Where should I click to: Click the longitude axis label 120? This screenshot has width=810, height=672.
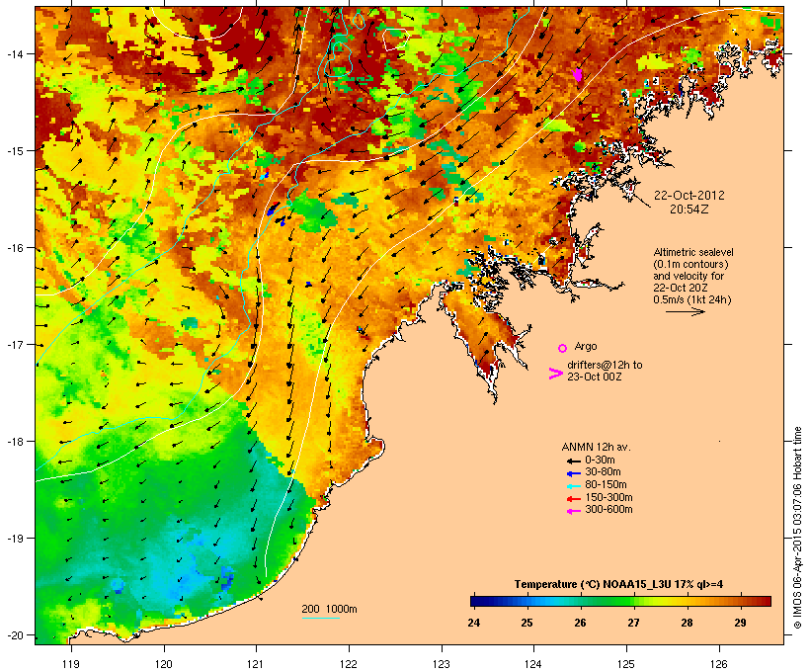click(164, 664)
